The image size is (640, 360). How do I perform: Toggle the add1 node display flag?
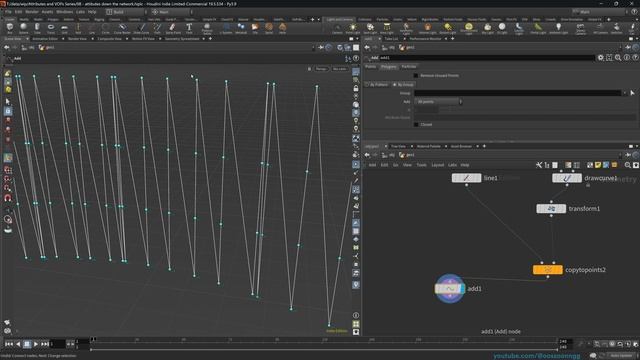(462, 289)
